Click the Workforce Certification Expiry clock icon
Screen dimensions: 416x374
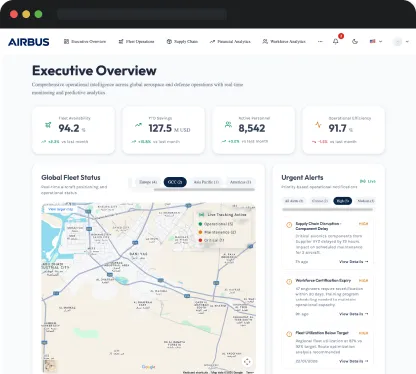289,282
